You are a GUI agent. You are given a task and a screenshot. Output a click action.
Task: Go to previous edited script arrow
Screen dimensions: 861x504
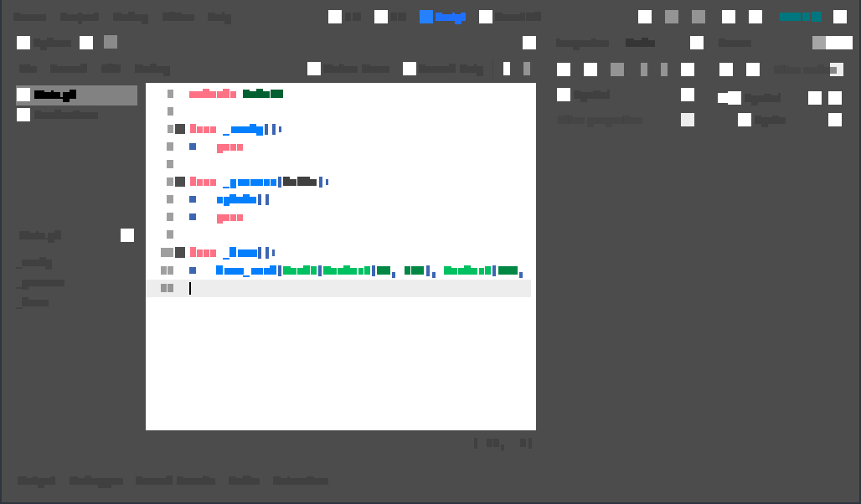click(x=506, y=69)
